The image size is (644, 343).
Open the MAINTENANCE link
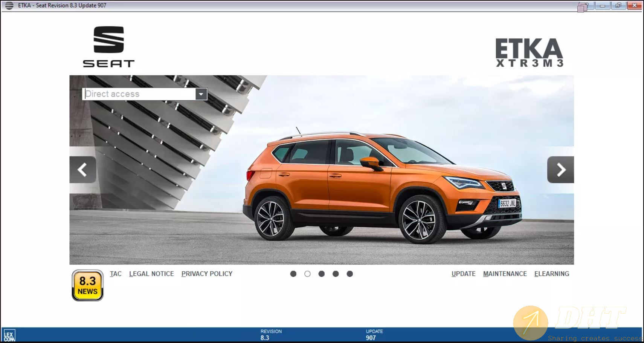point(505,274)
